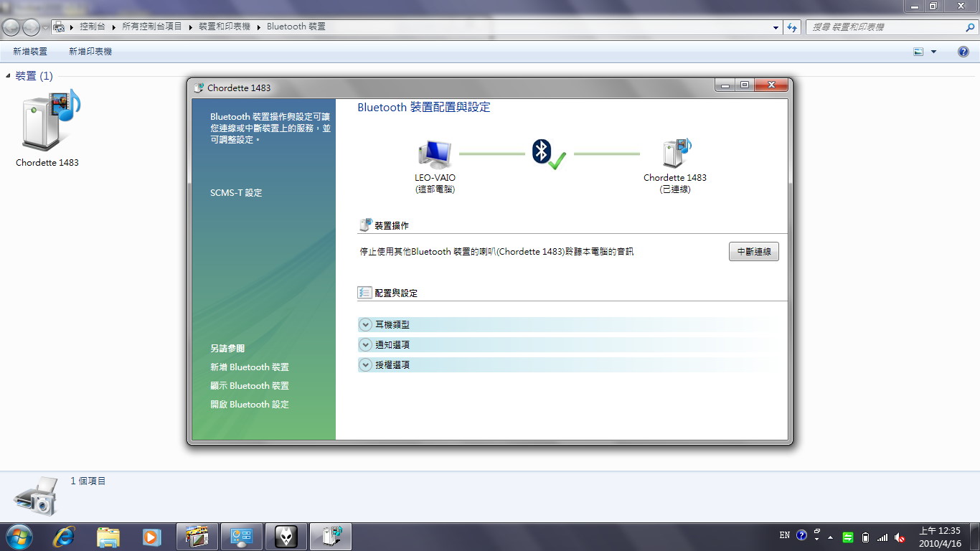
Task: Open the view options dropdown arrow
Action: click(x=933, y=52)
